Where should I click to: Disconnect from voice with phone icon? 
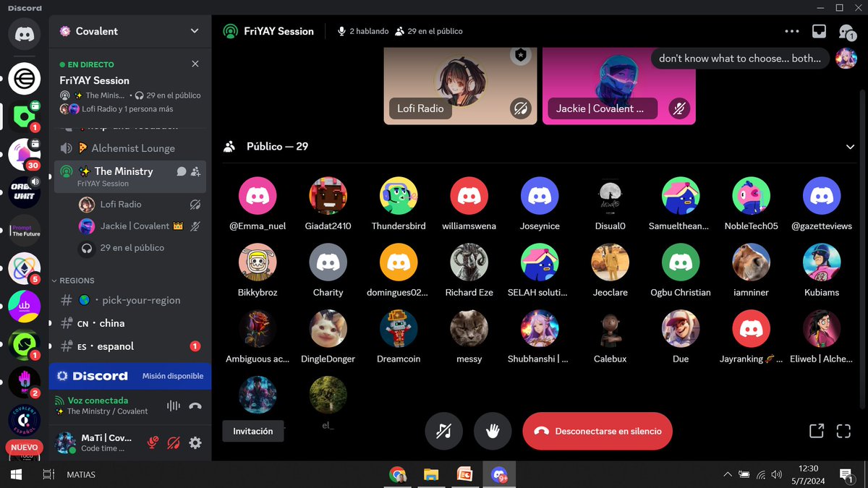pos(195,406)
